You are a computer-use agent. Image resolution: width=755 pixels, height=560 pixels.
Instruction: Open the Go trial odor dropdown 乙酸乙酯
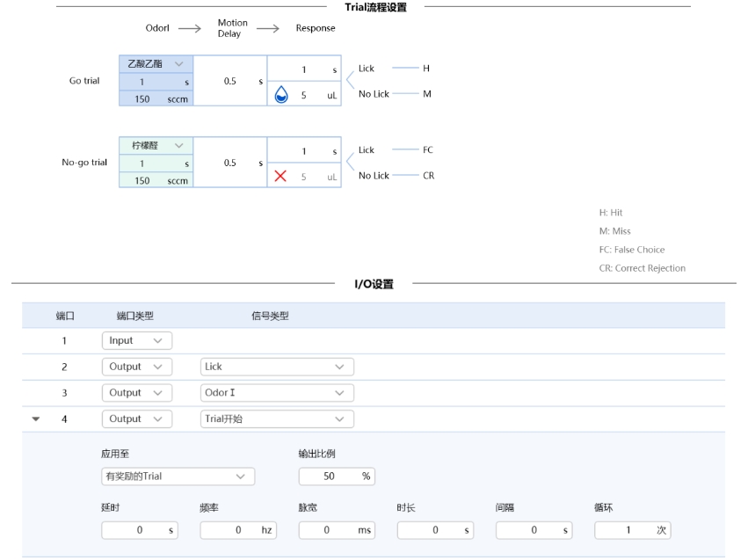click(x=155, y=63)
